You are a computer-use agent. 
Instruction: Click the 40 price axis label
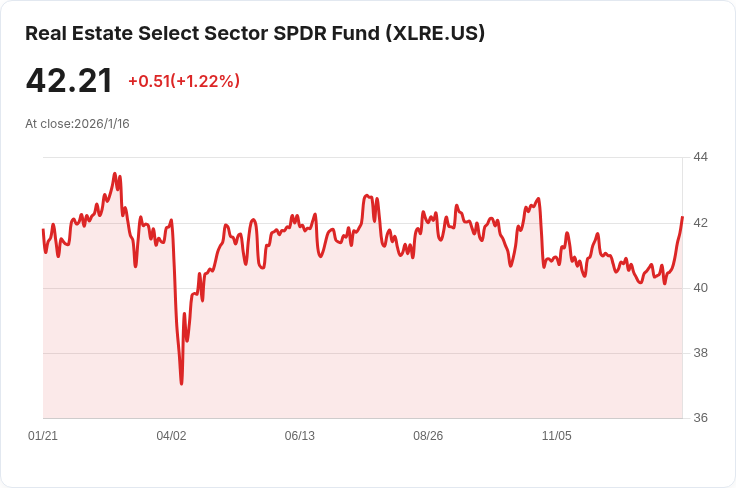pyautogui.click(x=700, y=288)
